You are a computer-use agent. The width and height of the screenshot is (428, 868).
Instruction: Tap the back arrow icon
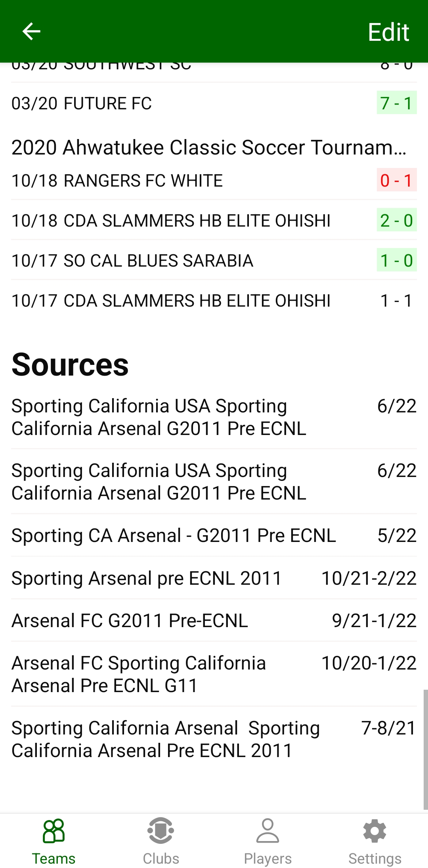[31, 31]
